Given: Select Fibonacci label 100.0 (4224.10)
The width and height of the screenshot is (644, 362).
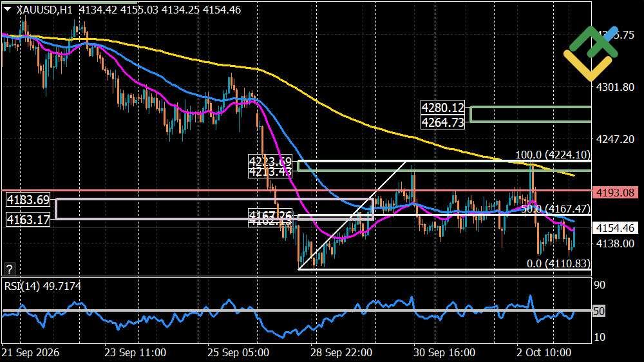Looking at the screenshot, I should coord(553,155).
